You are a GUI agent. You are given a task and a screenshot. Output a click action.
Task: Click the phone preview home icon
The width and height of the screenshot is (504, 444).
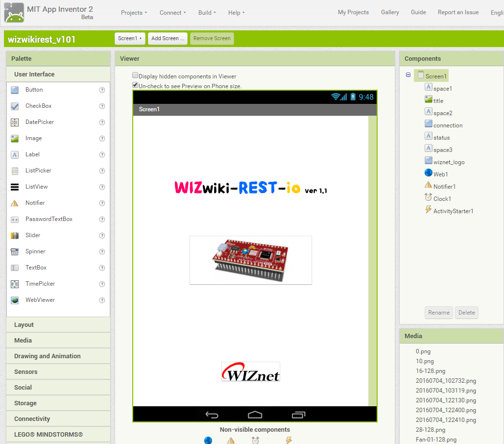[255, 415]
